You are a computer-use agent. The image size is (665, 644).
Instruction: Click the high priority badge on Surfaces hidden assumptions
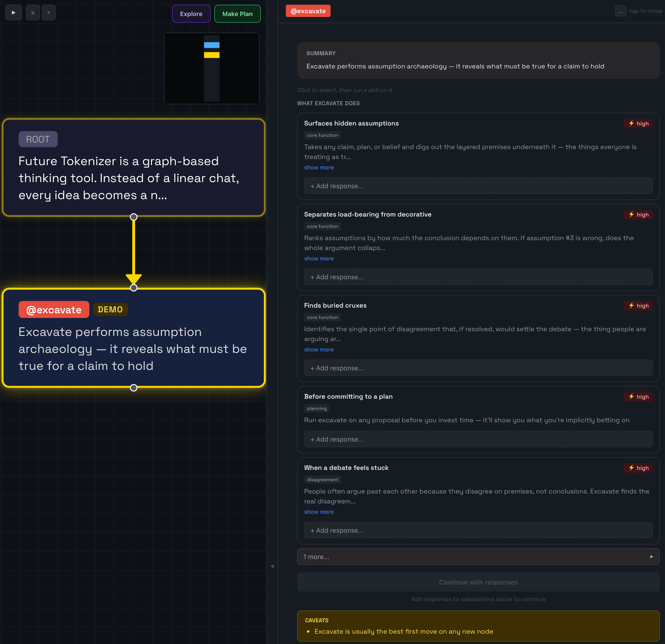pyautogui.click(x=638, y=124)
